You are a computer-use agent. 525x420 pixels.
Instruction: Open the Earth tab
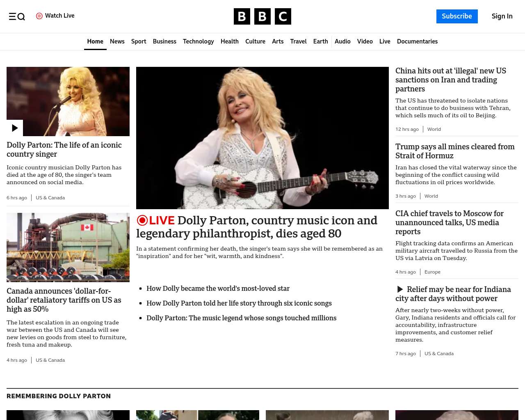pos(320,41)
